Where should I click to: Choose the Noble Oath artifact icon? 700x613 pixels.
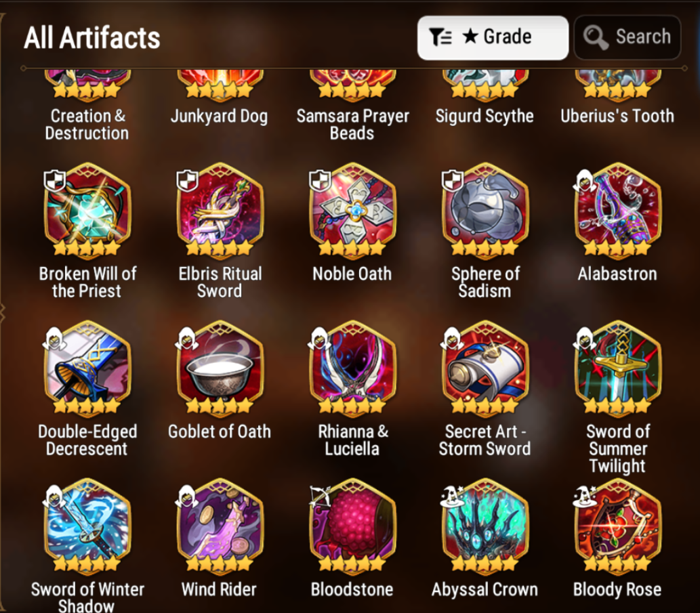click(x=352, y=211)
